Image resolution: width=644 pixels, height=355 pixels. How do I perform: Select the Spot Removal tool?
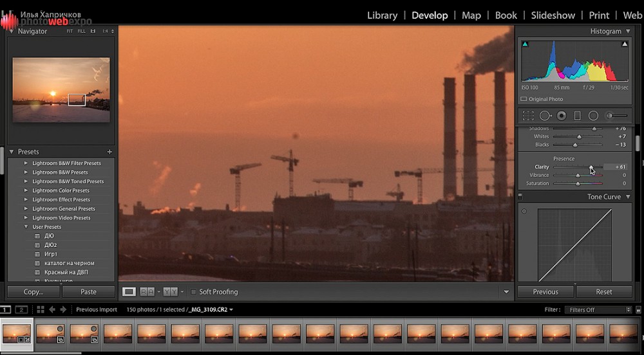545,116
